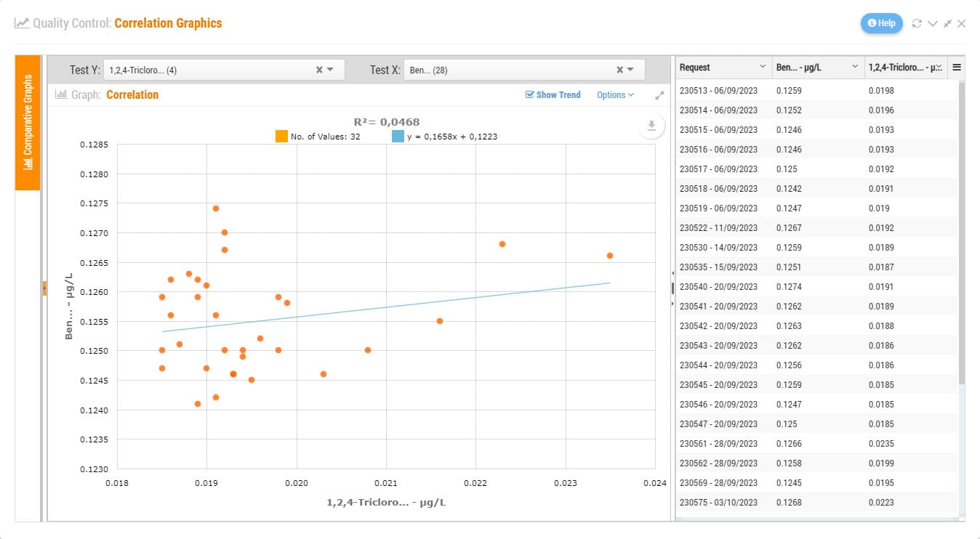The image size is (980, 539).
Task: Collapse panel using the chevron down icon
Action: 933,23
